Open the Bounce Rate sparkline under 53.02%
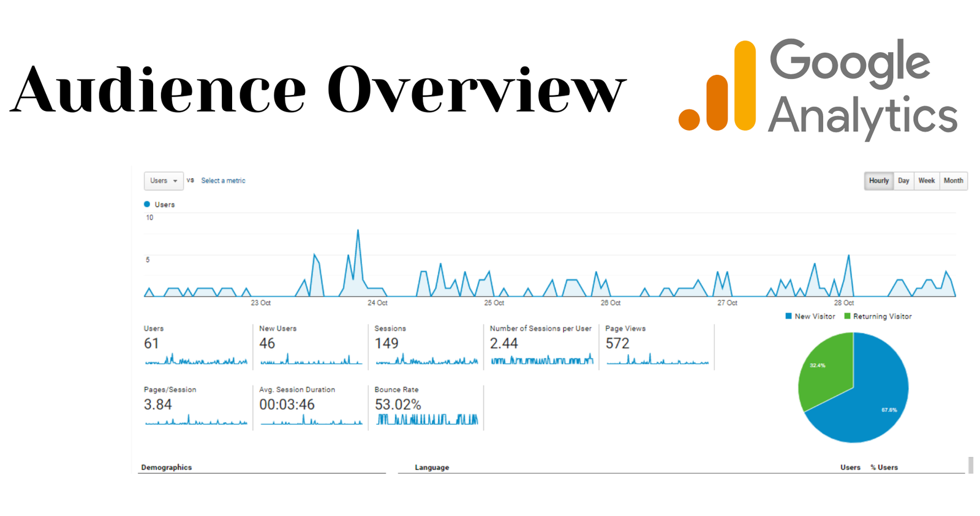Viewport: 980px width, 516px height. point(427,420)
